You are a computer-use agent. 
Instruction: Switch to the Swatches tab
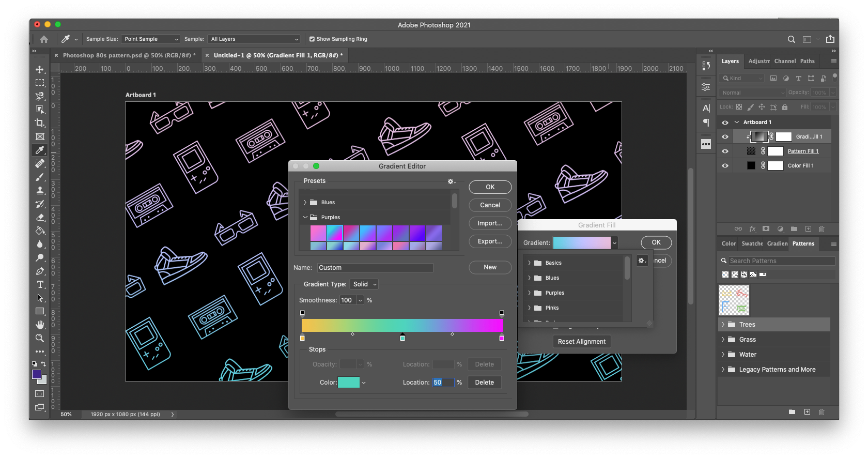pyautogui.click(x=752, y=243)
